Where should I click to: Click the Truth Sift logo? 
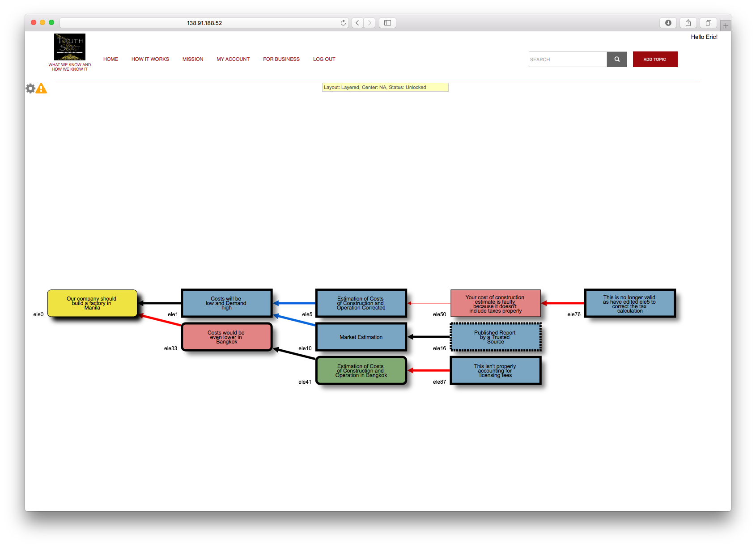click(x=70, y=47)
